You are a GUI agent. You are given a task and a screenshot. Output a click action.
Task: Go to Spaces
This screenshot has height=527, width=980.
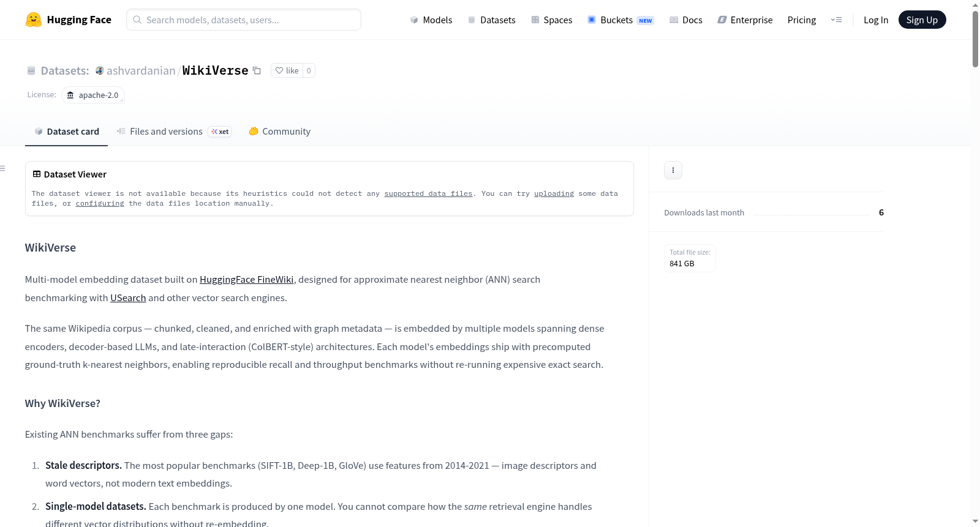[551, 20]
